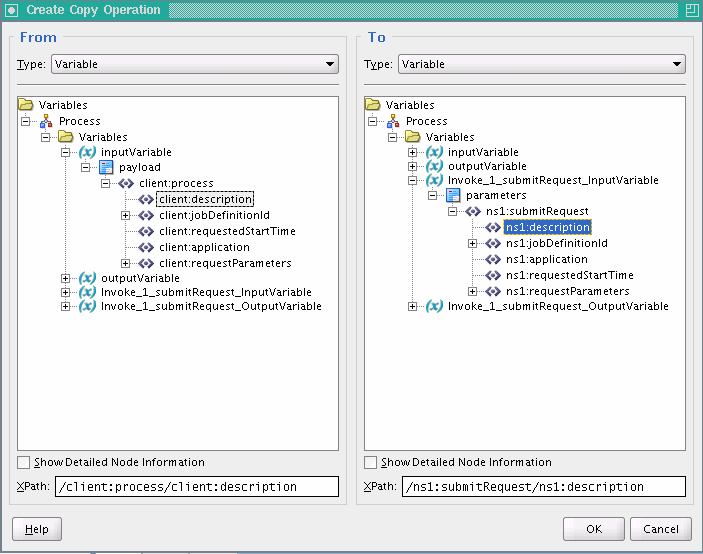Click the client:description element icon

[146, 199]
